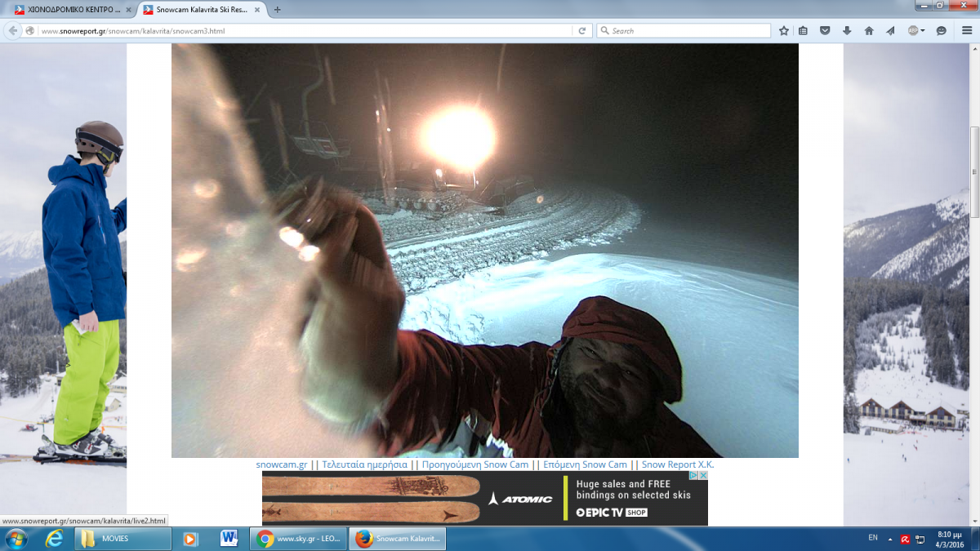
Task: Select the Snowcam Kalavrita Ski Resort tab
Action: (x=203, y=10)
